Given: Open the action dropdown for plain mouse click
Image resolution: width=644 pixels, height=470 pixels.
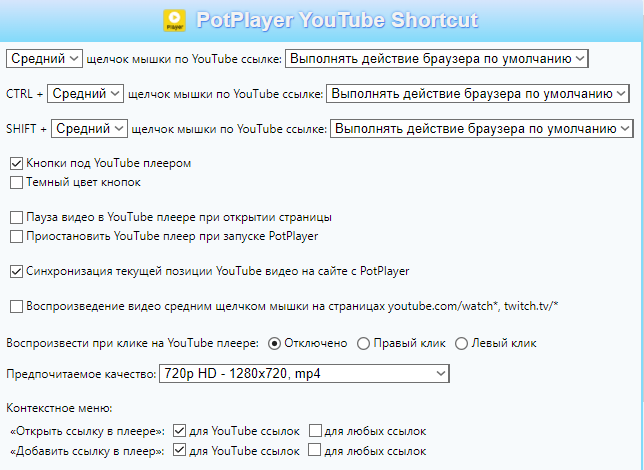Looking at the screenshot, I should pos(437,59).
